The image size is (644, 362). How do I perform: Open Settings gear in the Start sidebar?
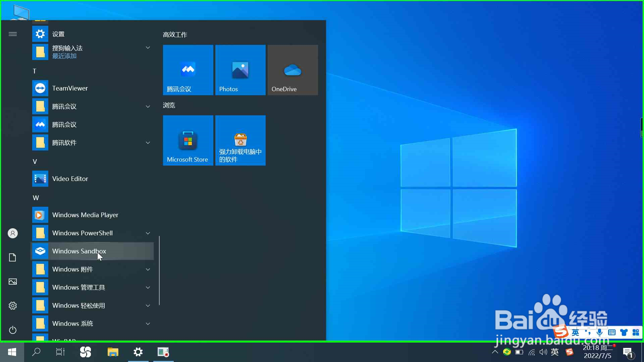click(x=13, y=306)
